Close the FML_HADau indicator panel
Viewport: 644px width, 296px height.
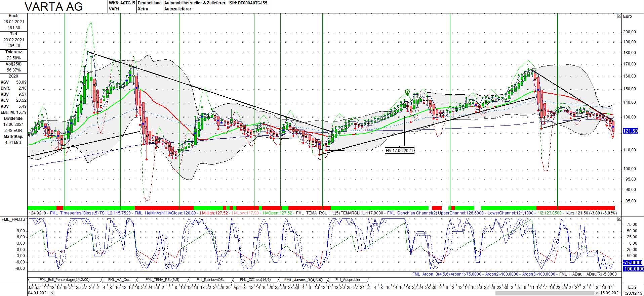[x=619, y=218]
